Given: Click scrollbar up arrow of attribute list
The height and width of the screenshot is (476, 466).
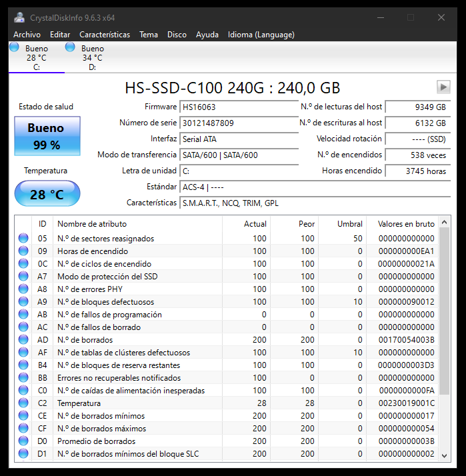Looking at the screenshot, I should point(445,222).
